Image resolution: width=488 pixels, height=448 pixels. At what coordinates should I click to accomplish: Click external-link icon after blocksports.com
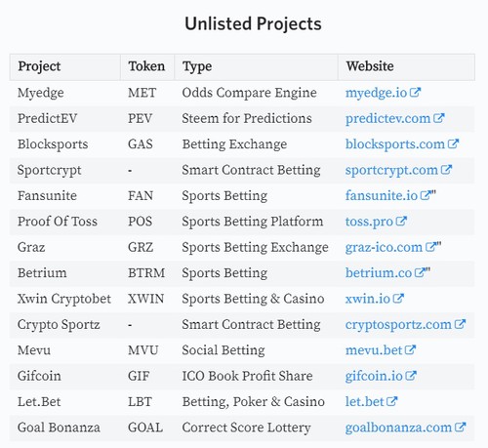click(x=453, y=143)
